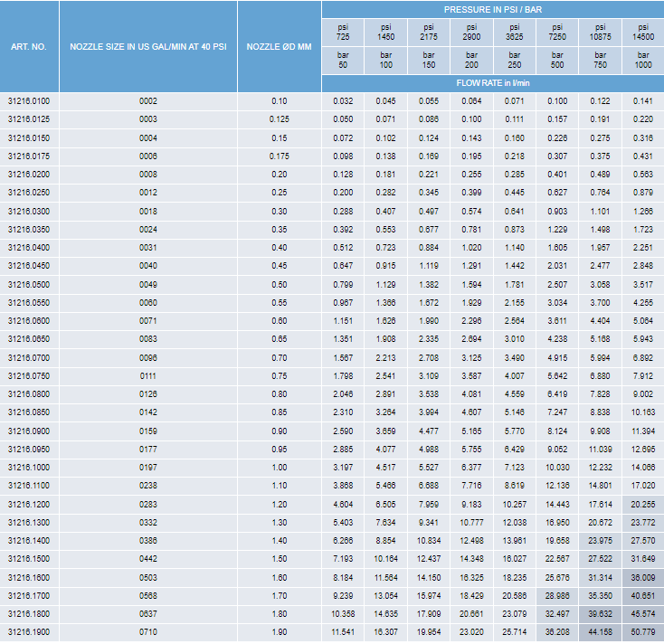Click flow rate value 10.030
The image size is (664, 644).
point(557,468)
